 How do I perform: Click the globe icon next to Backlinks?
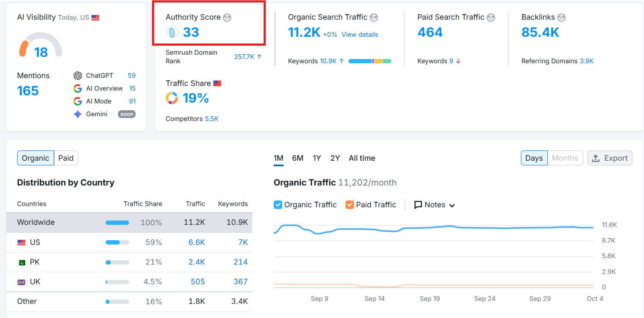point(561,18)
